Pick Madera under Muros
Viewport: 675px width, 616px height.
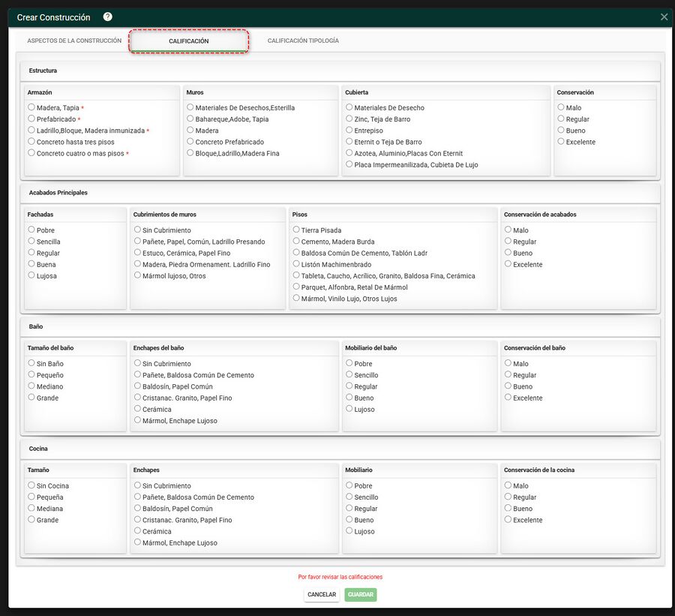click(190, 130)
